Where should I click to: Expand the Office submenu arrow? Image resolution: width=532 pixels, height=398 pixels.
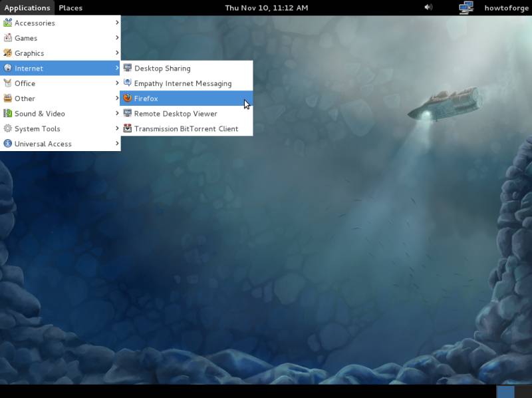coord(117,83)
